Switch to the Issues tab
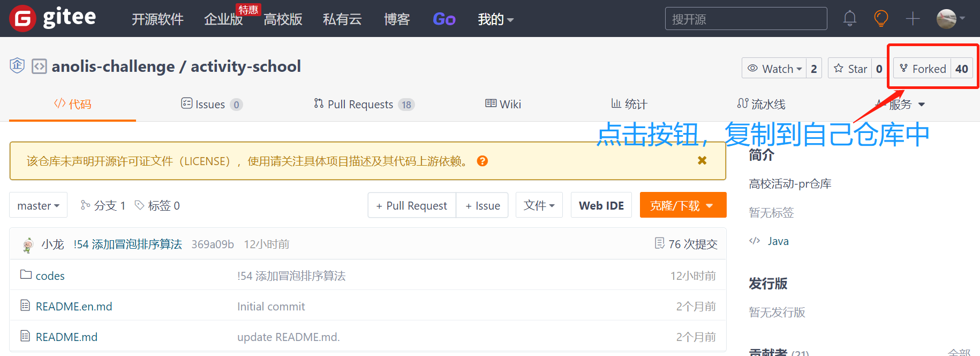 [212, 104]
